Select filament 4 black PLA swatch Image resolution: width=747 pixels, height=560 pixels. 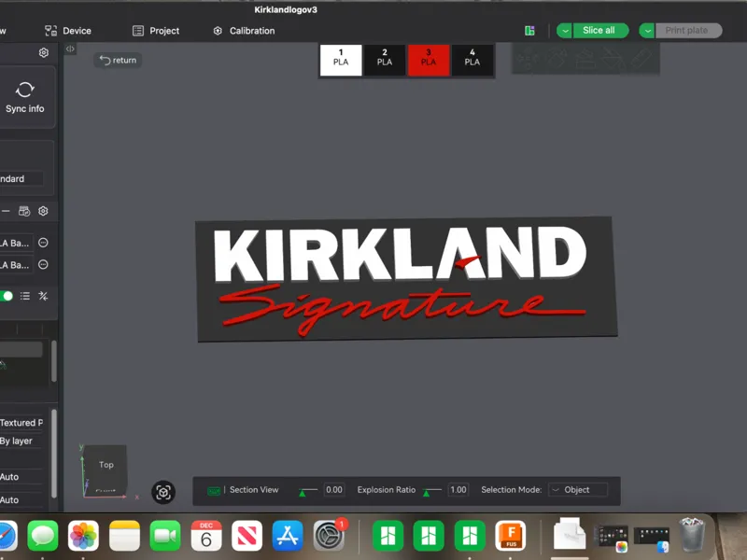[472, 60]
